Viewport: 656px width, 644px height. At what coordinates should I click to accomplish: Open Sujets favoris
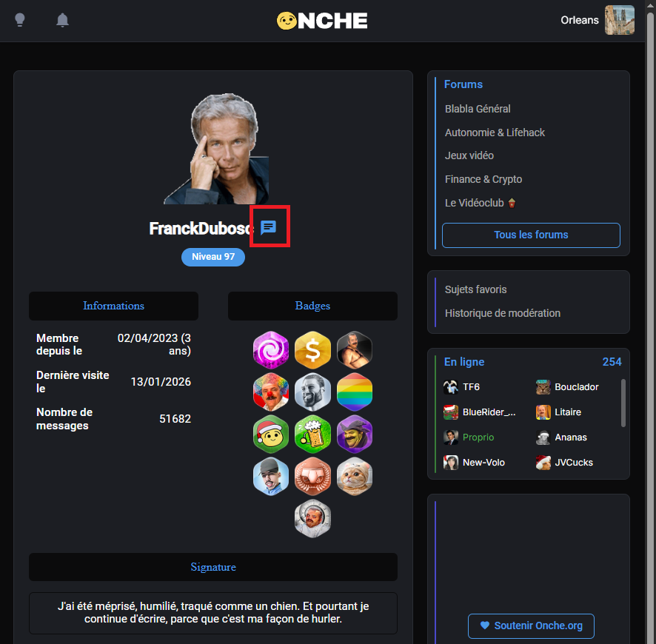pyautogui.click(x=475, y=289)
